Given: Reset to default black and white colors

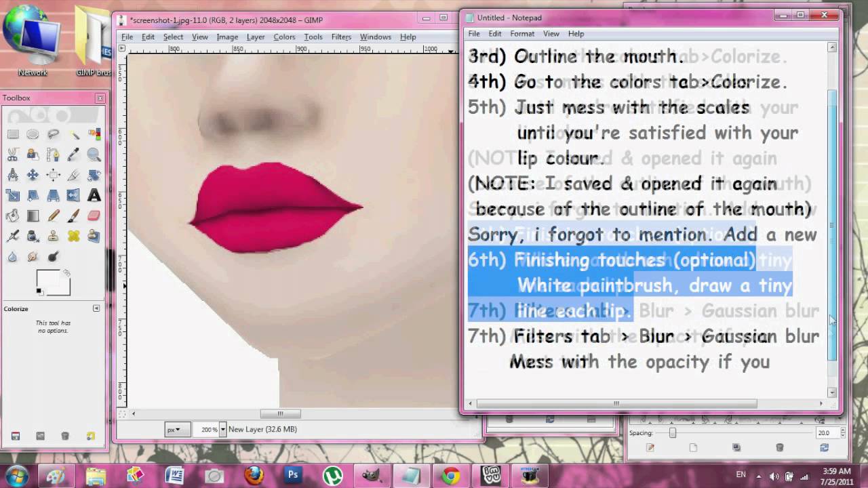Looking at the screenshot, I should coord(39,292).
